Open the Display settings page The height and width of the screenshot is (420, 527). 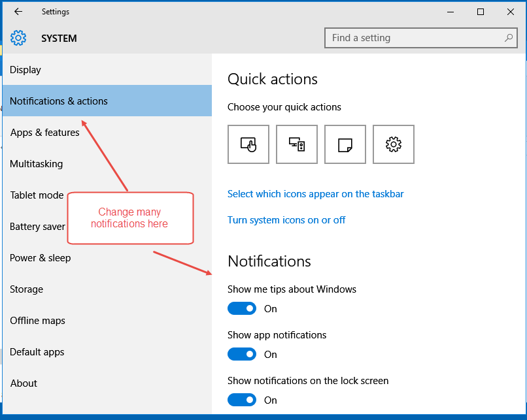107,69
